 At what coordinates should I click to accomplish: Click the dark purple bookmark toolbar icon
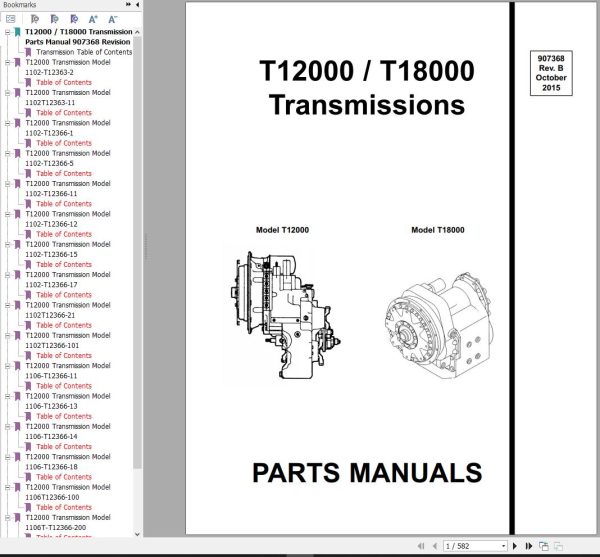click(x=74, y=19)
